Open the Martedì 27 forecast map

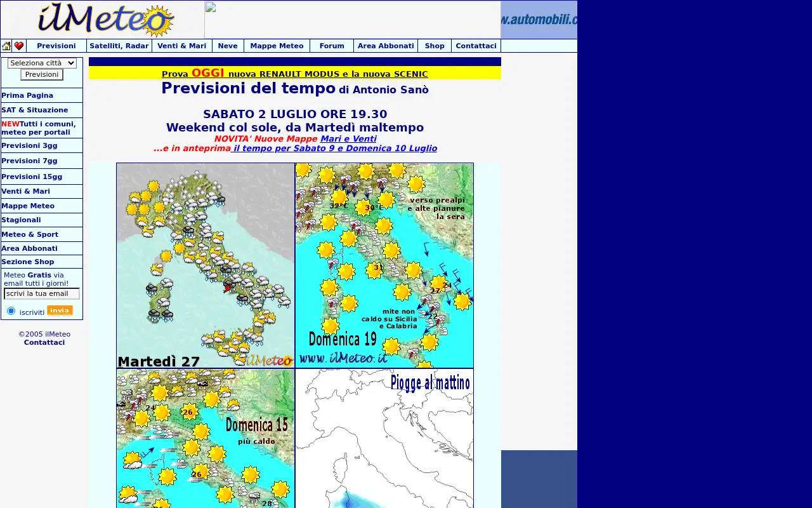tap(206, 265)
